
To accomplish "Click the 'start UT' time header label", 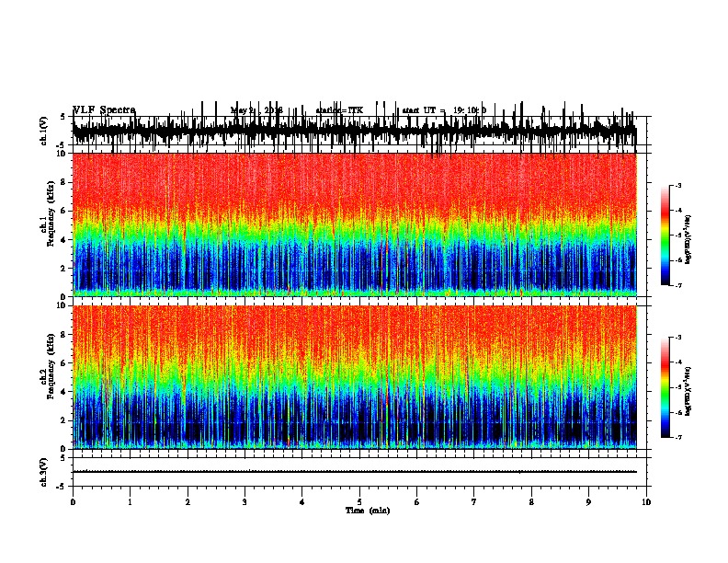I will 444,110.
